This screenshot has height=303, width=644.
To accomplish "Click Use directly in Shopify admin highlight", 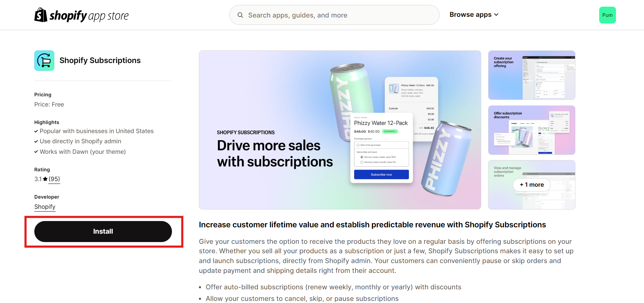I will (81, 141).
